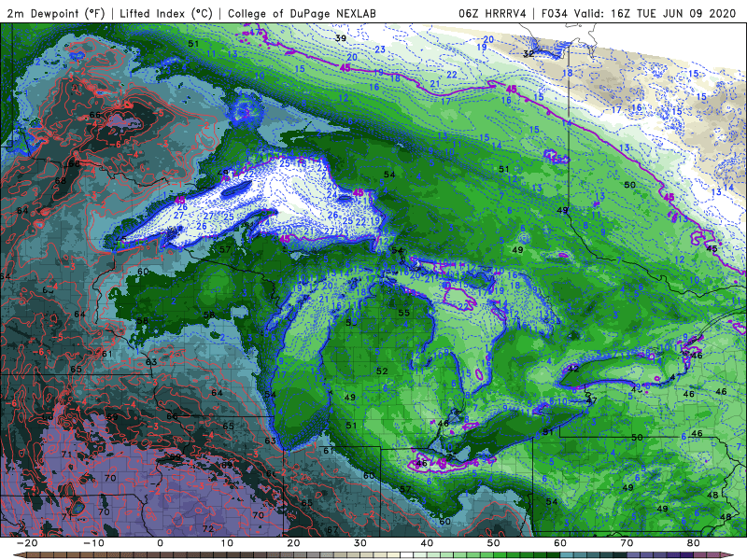The height and width of the screenshot is (560, 747).
Task: Click 'Valid: 16Z TUE JUN 09 2020' text
Action: [655, 13]
